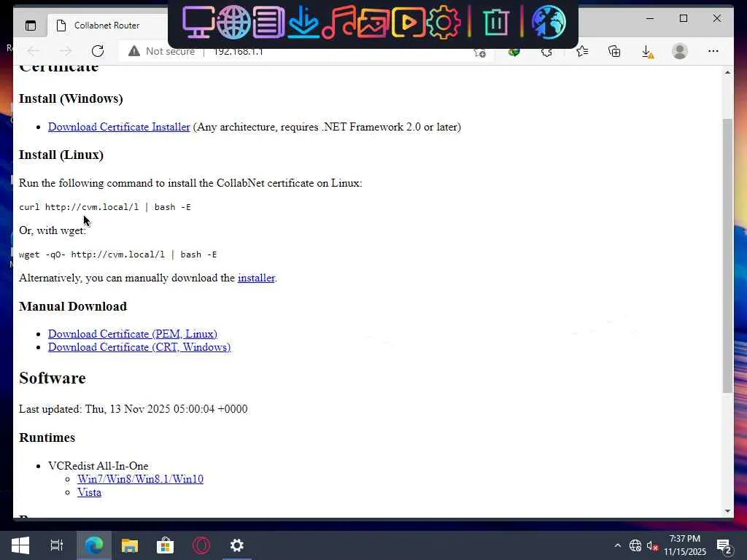Open the globe network icon in the dock
This screenshot has width=747, height=560.
click(233, 22)
